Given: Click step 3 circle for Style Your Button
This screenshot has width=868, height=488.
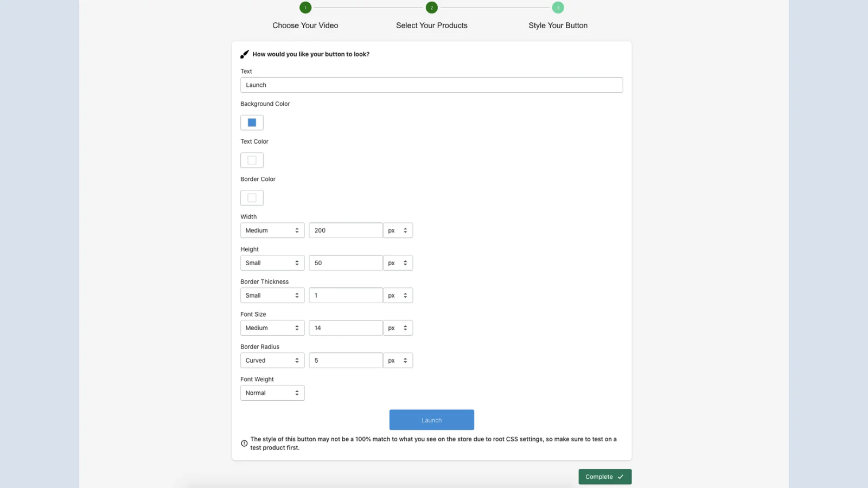Looking at the screenshot, I should click(558, 8).
